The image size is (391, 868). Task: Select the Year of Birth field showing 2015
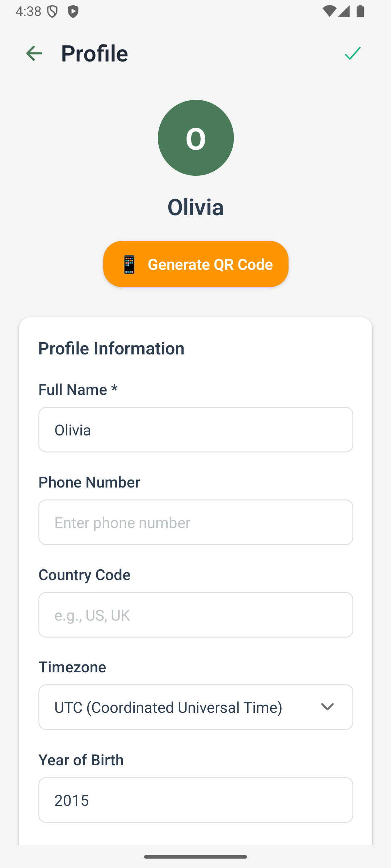195,800
